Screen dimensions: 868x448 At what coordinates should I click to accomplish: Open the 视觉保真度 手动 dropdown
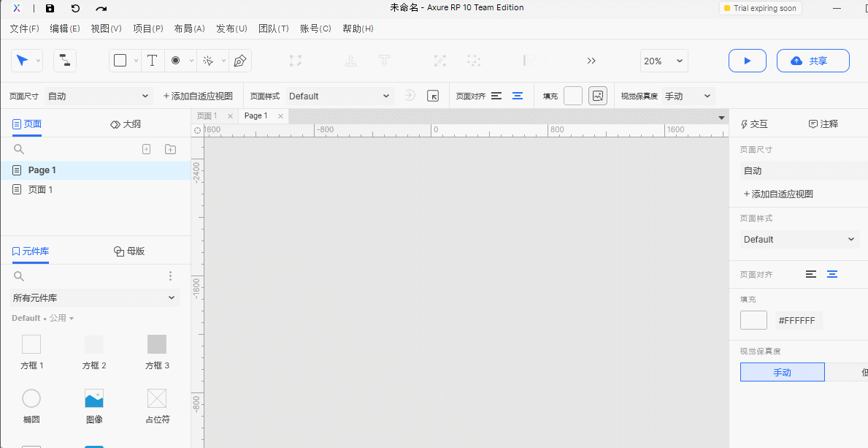pyautogui.click(x=688, y=96)
